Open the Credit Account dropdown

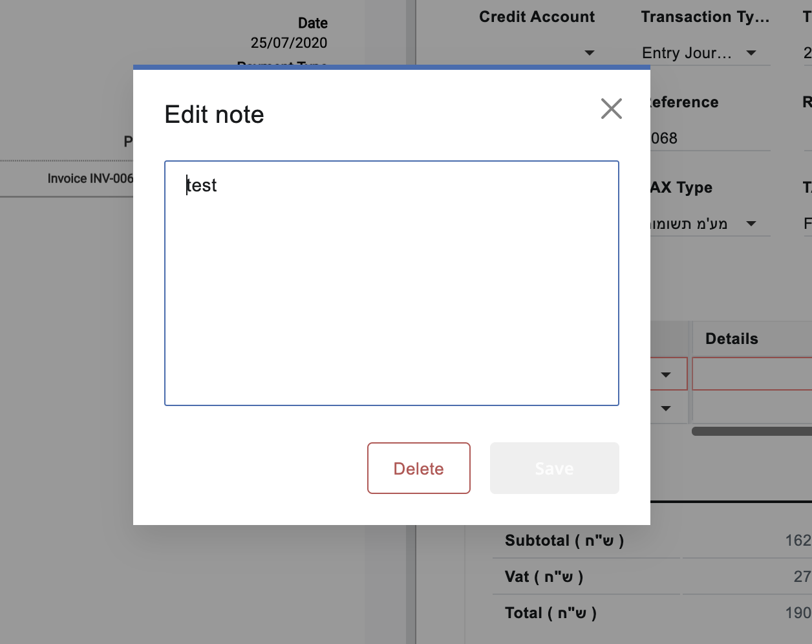(x=589, y=53)
